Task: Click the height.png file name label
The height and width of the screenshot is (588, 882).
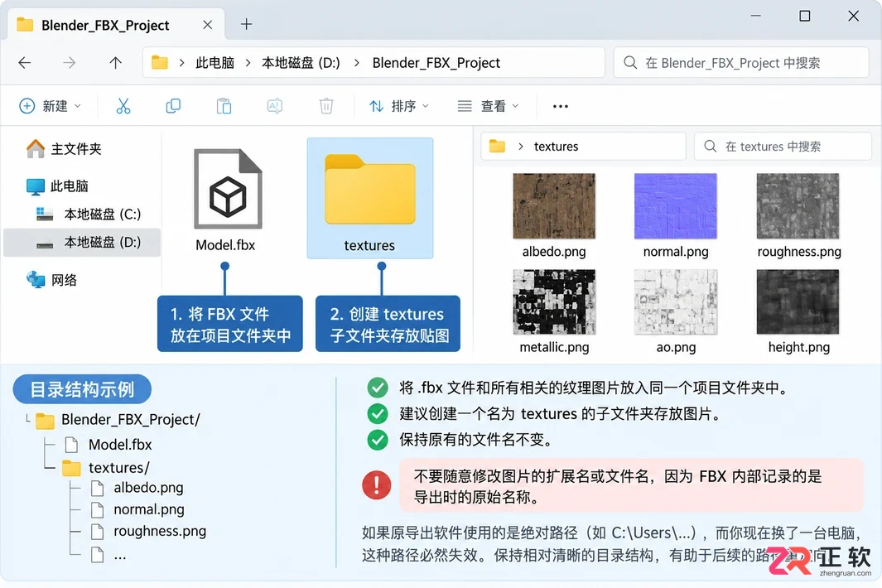Action: click(798, 347)
